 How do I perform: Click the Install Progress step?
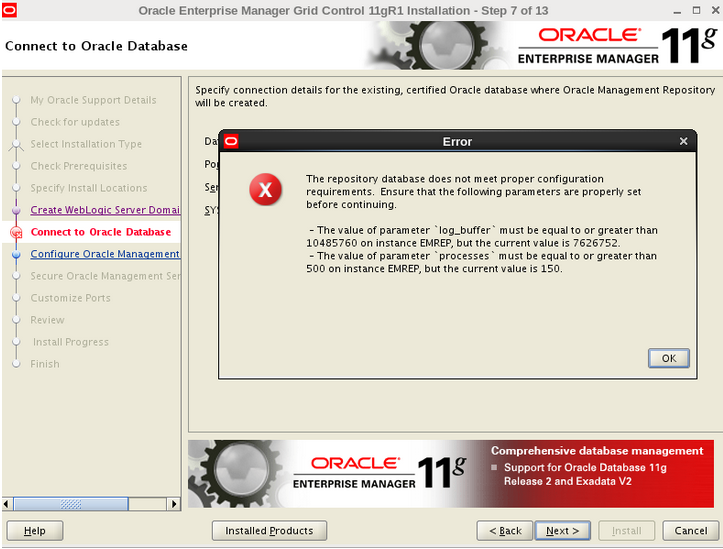[71, 342]
